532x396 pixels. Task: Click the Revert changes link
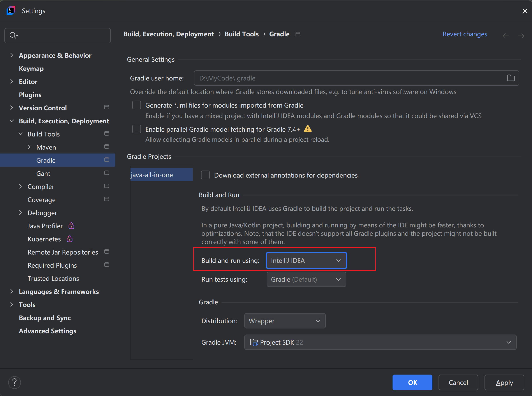465,34
